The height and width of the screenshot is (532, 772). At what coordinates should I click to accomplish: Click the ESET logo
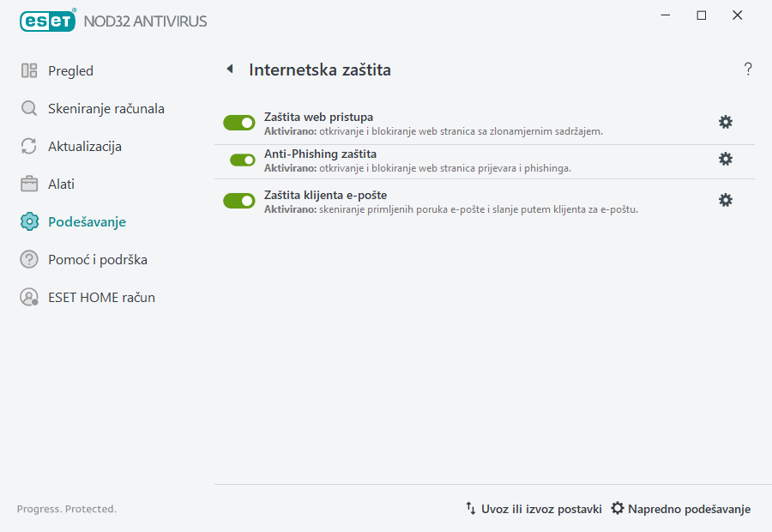[47, 21]
